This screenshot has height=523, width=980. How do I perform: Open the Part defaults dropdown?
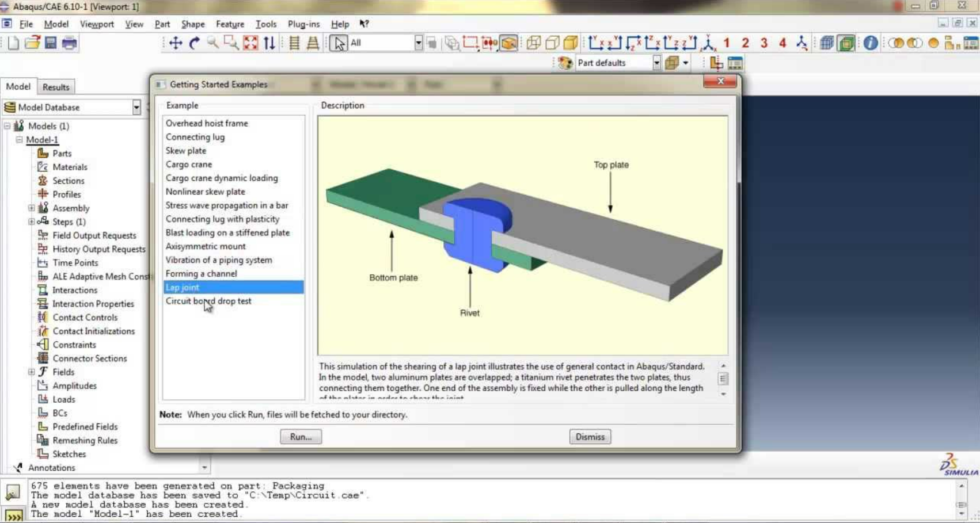[656, 63]
